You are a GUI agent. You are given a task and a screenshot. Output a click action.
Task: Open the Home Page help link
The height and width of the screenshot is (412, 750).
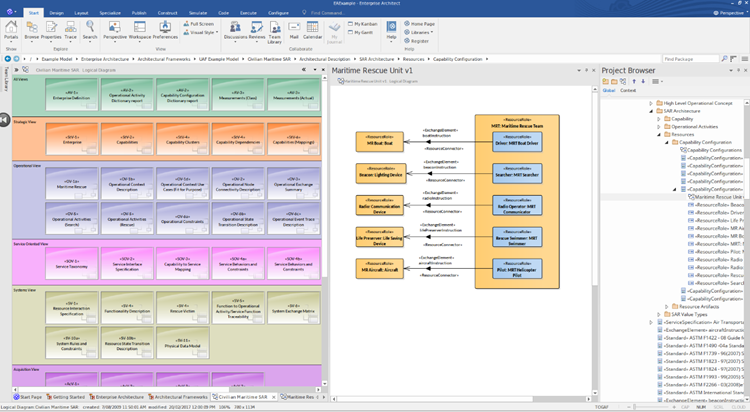(419, 23)
